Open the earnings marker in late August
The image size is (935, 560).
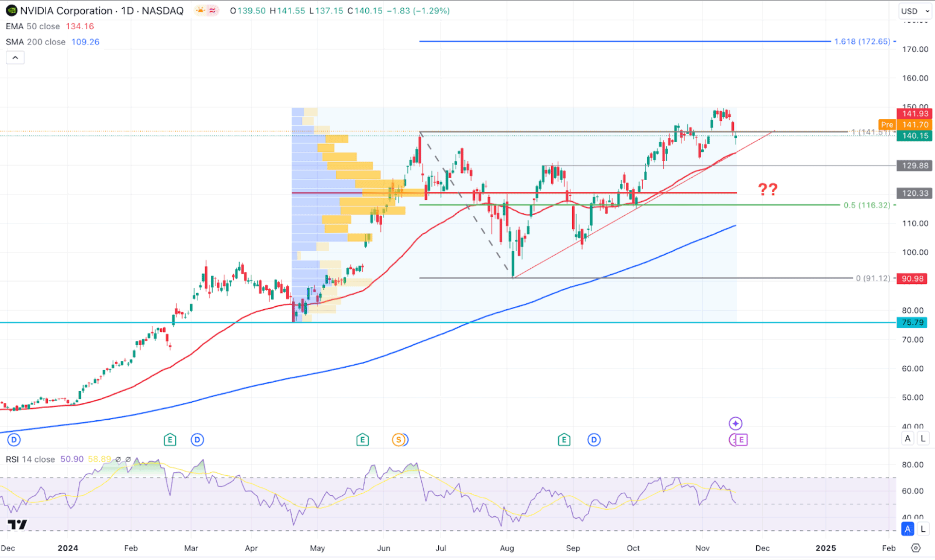point(564,440)
